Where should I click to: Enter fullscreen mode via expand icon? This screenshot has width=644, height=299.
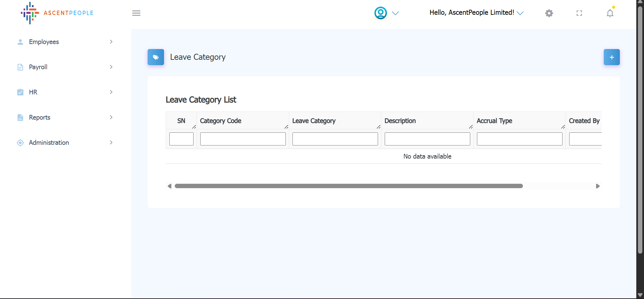(x=579, y=13)
